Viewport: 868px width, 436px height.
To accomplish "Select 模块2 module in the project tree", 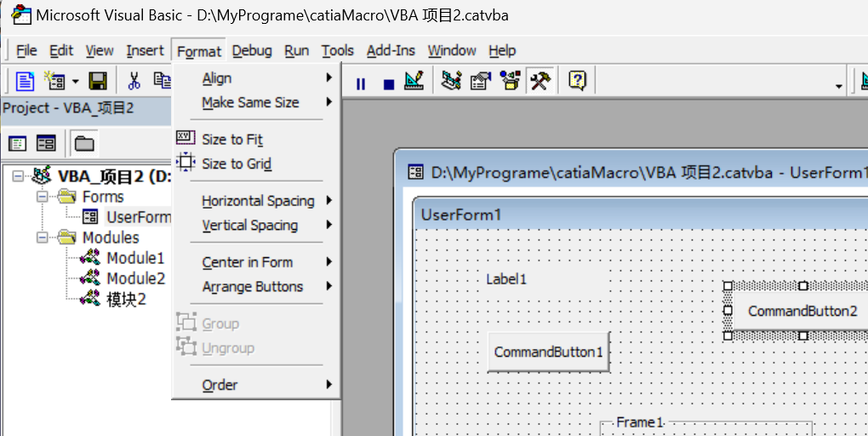I will click(x=126, y=300).
